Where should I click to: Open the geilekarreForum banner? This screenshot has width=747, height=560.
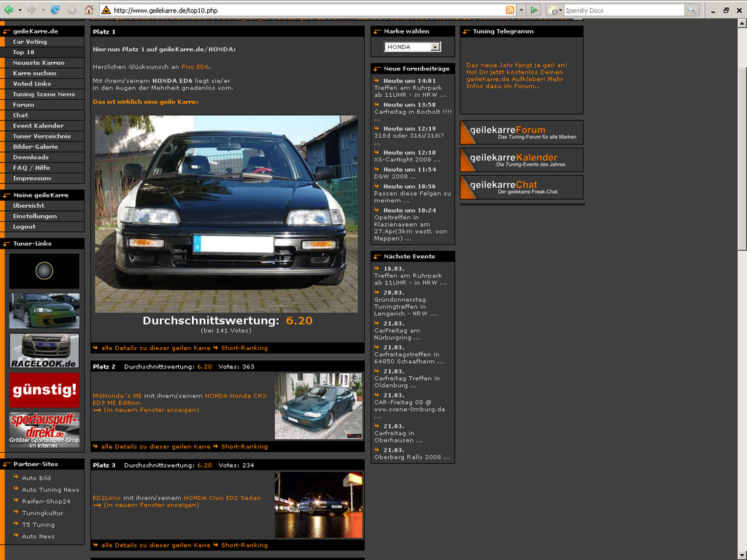pyautogui.click(x=522, y=133)
